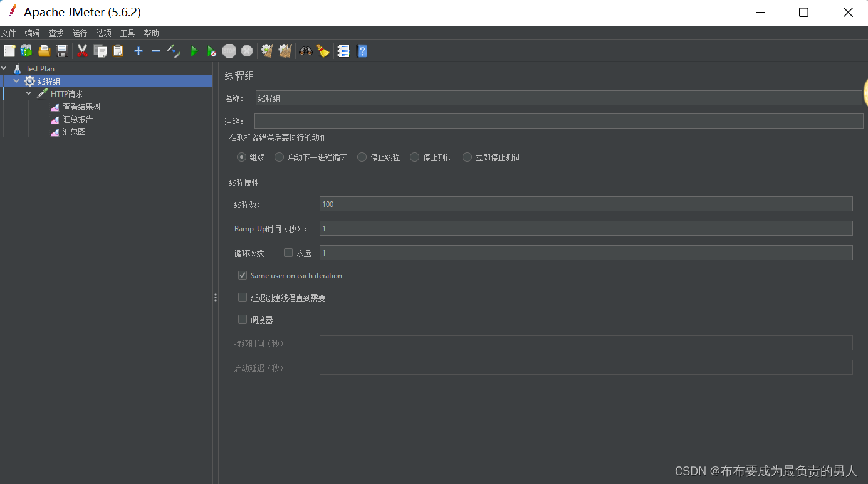Click the Toggle enable/disable icon
This screenshot has width=868, height=484.
point(174,51)
